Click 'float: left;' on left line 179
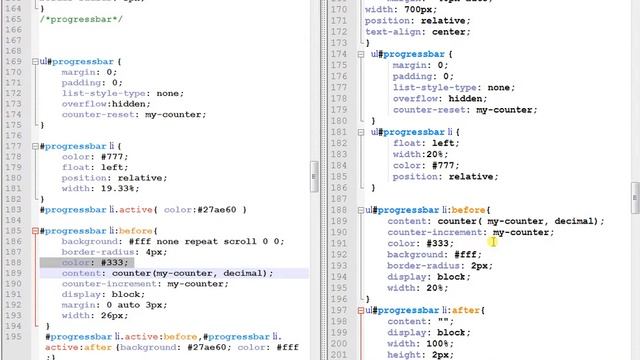This screenshot has height=360, width=640. pyautogui.click(x=95, y=167)
